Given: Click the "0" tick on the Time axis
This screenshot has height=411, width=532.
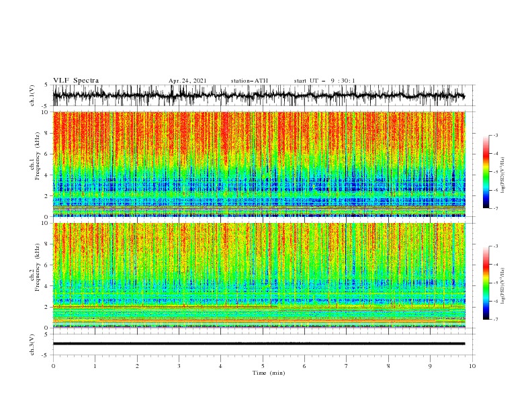Looking at the screenshot, I should [x=53, y=366].
